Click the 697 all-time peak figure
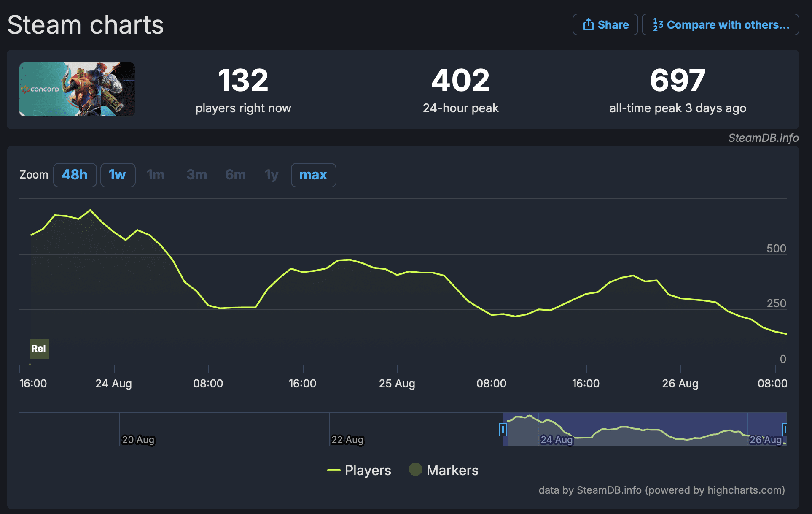This screenshot has width=812, height=514. (x=678, y=80)
